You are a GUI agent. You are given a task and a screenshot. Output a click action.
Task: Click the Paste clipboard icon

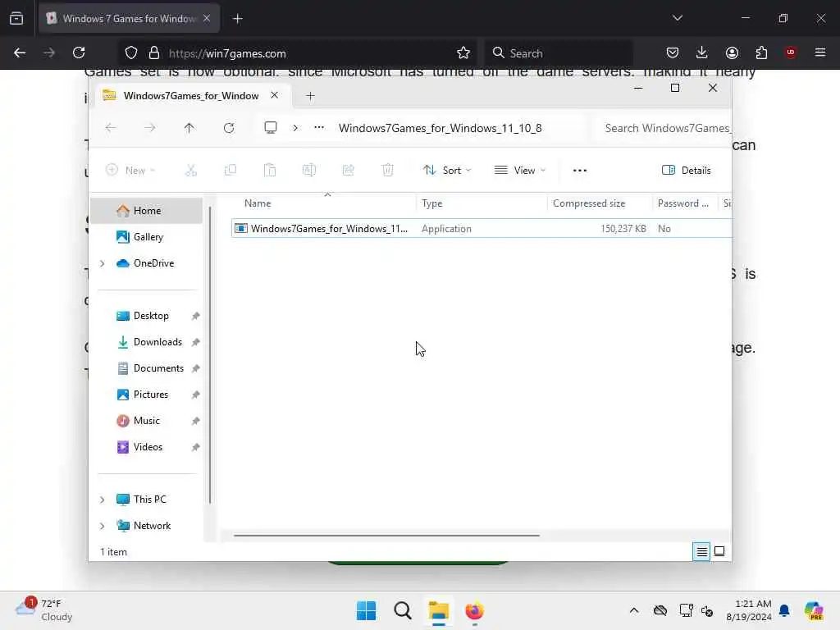[269, 171]
